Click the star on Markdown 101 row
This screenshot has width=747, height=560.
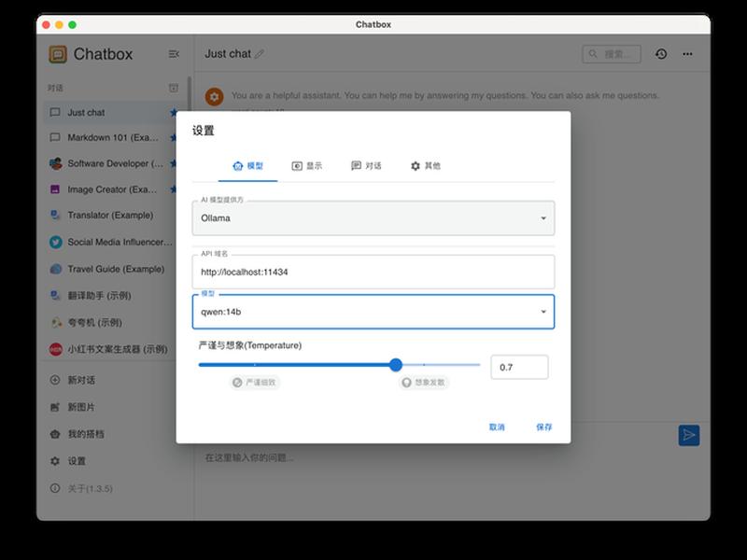click(x=174, y=137)
